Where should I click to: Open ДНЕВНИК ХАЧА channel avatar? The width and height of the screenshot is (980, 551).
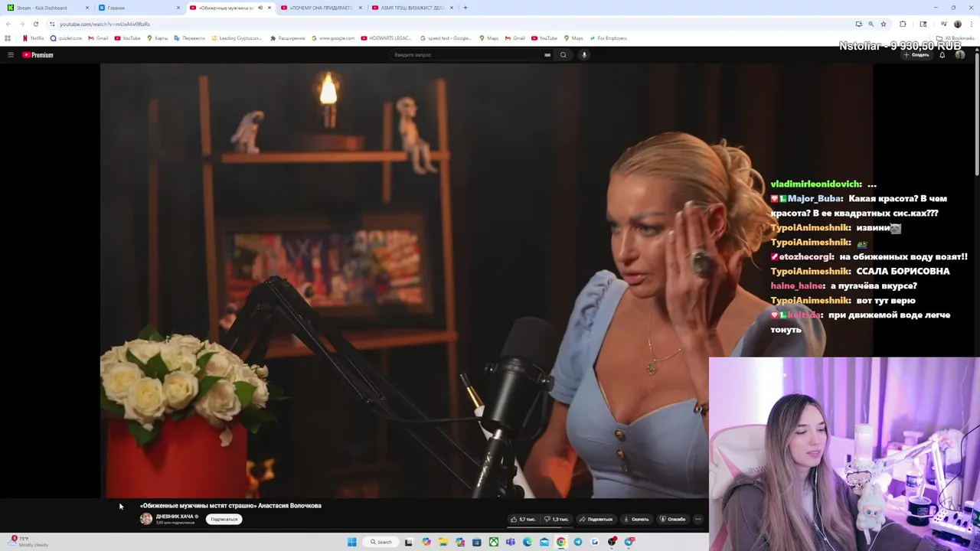click(x=146, y=519)
